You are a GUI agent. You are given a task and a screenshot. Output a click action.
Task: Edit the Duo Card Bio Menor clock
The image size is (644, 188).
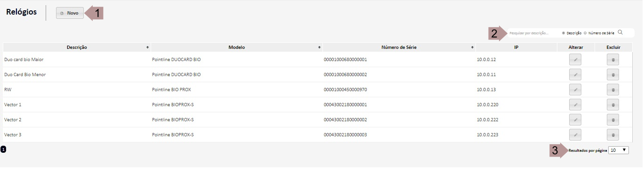pos(575,75)
